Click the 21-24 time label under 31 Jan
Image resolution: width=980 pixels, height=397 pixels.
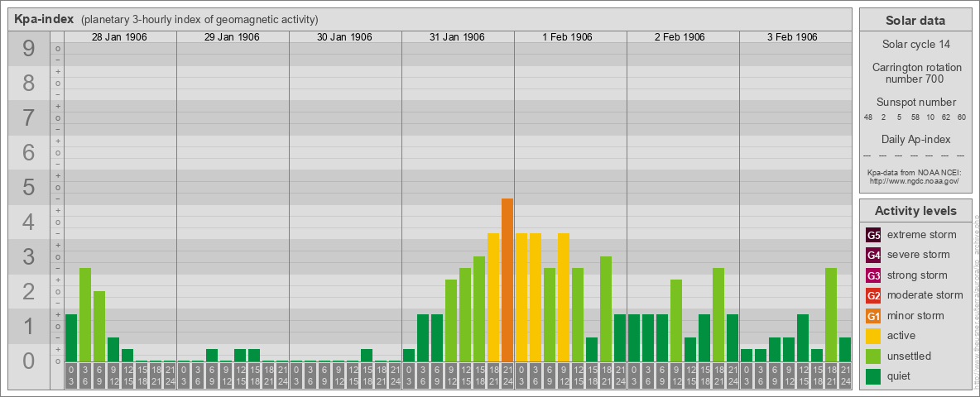(x=507, y=375)
